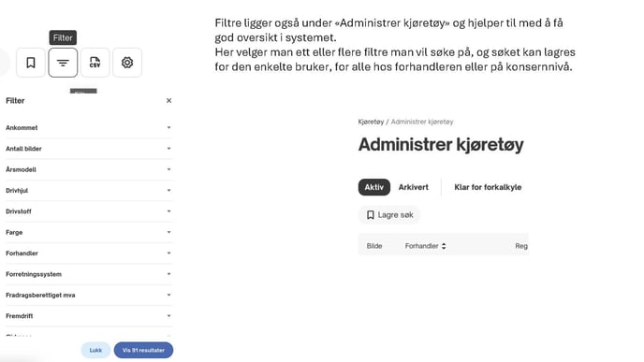Expand the Årsmodell filter

pyautogui.click(x=89, y=169)
